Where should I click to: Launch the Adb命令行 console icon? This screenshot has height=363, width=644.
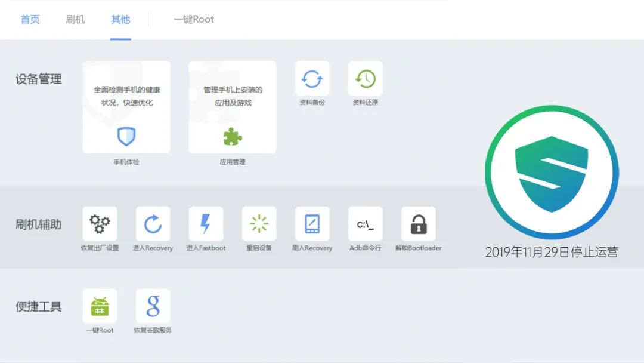(x=366, y=224)
